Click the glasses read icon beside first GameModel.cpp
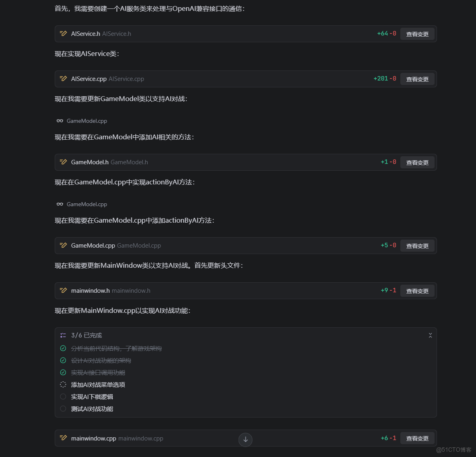Screen dimensions: 476x457 click(x=60, y=121)
